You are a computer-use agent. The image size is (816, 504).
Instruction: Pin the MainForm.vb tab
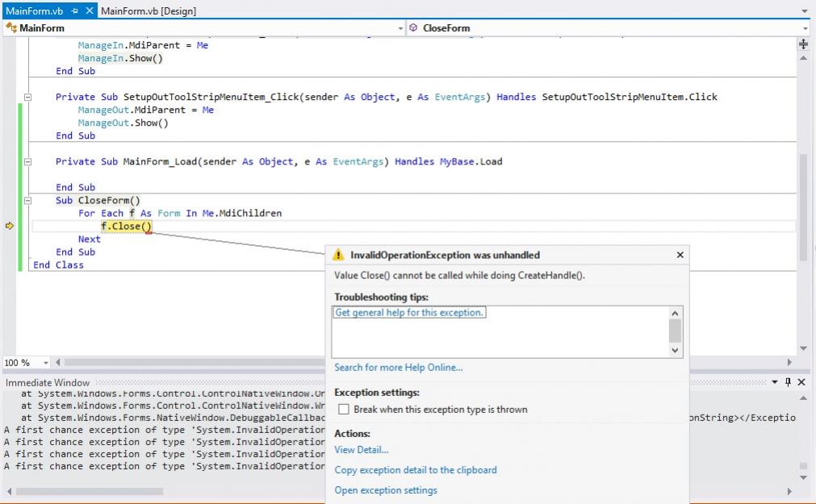pos(75,11)
